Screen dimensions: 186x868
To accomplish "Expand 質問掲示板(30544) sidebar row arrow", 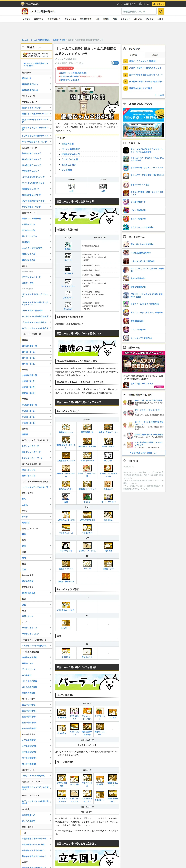I will pyautogui.click(x=51, y=90).
